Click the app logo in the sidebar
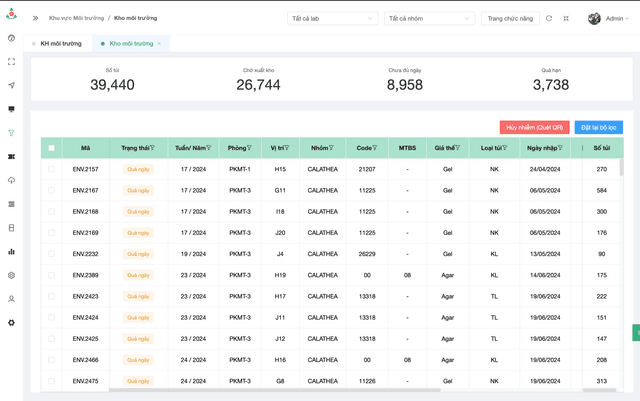Image resolution: width=640 pixels, height=401 pixels. (11, 14)
